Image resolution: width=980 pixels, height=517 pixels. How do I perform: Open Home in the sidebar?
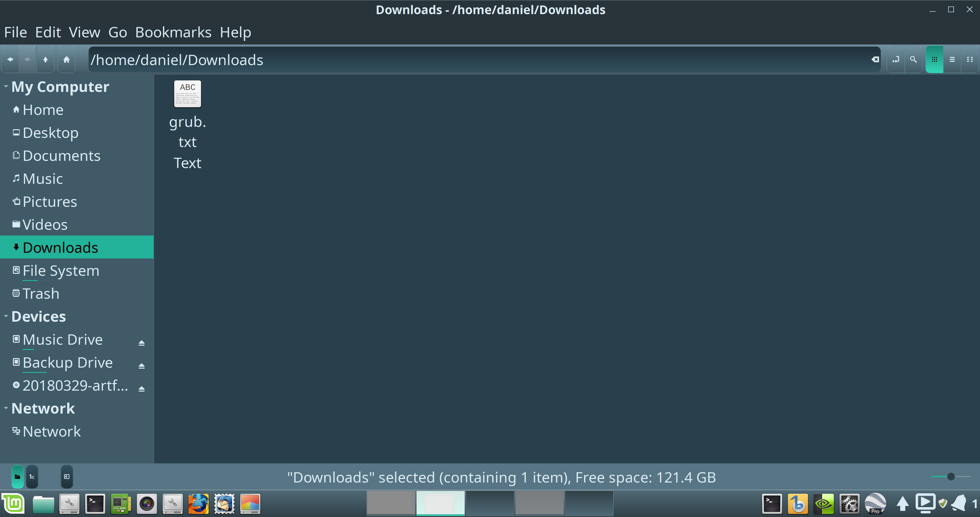point(77,110)
